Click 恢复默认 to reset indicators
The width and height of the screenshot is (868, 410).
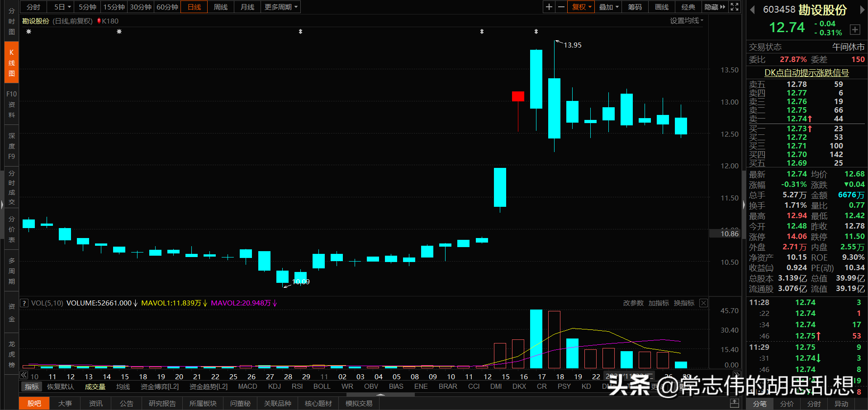pyautogui.click(x=60, y=386)
